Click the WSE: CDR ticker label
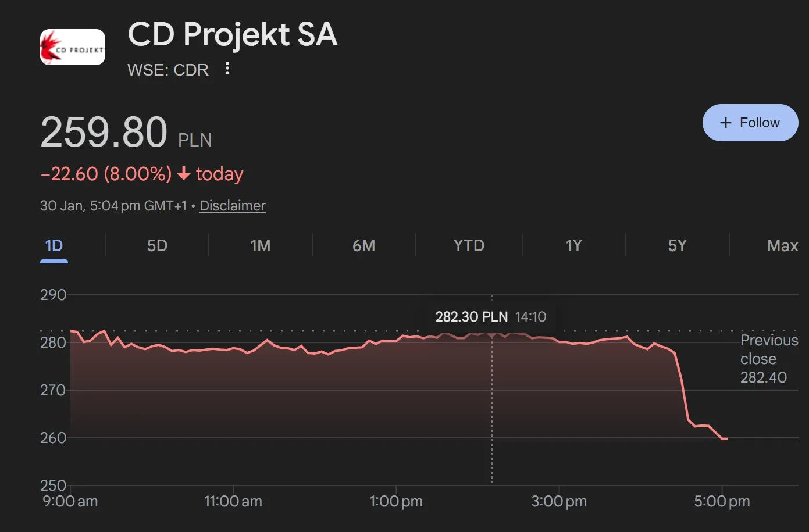 click(x=168, y=69)
